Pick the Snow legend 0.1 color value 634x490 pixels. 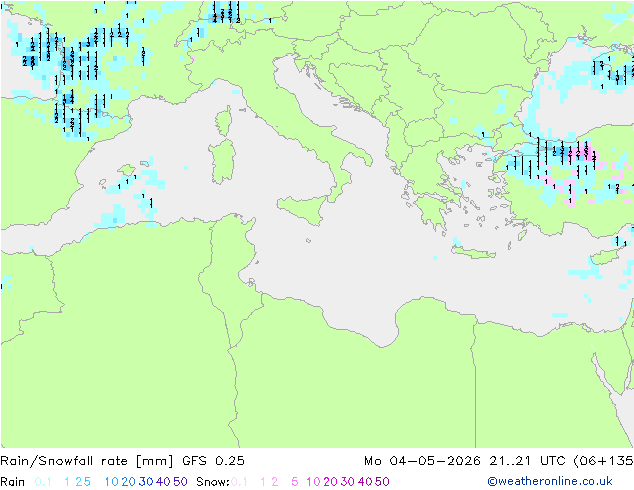coord(239,482)
